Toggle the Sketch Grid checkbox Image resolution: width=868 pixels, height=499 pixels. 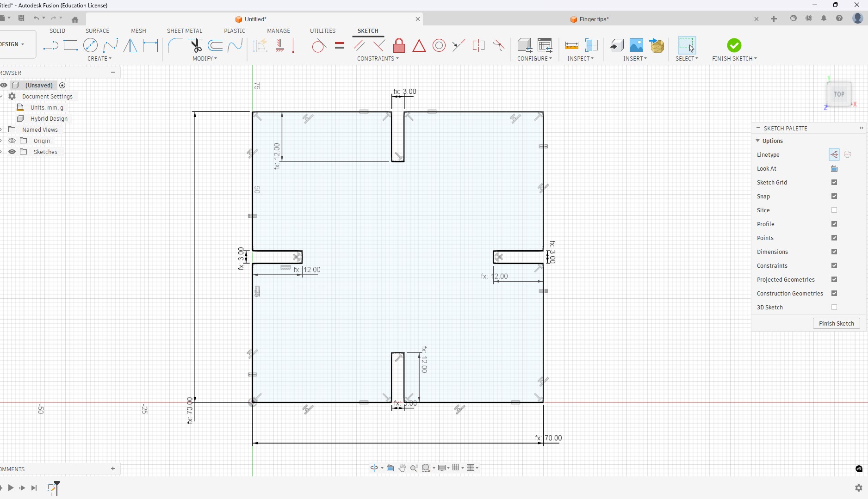click(x=834, y=182)
